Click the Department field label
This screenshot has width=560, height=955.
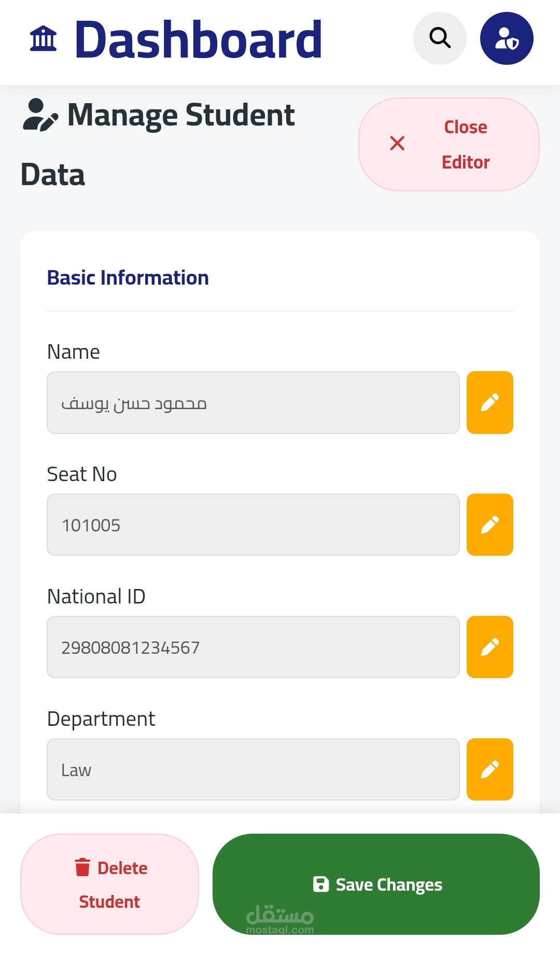click(x=101, y=719)
